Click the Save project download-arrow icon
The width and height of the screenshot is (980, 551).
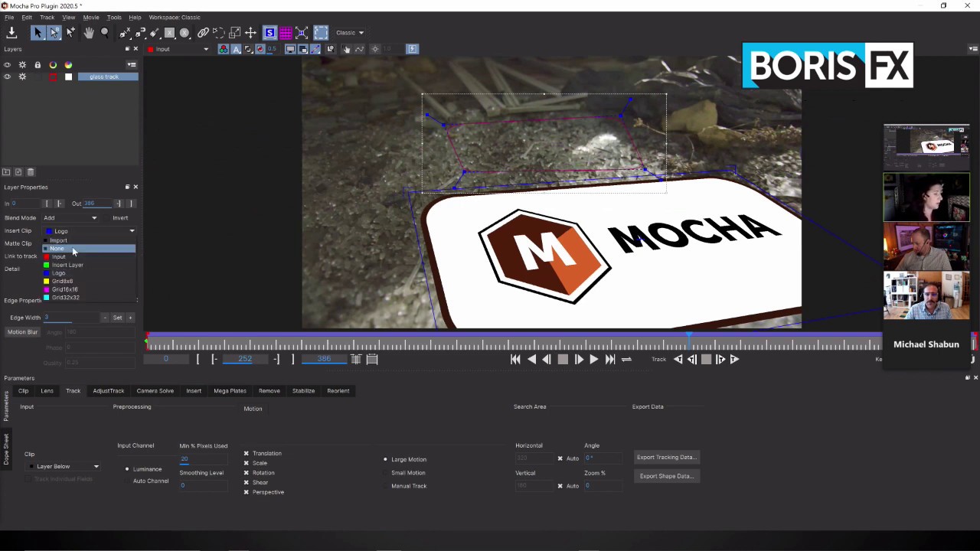point(11,32)
